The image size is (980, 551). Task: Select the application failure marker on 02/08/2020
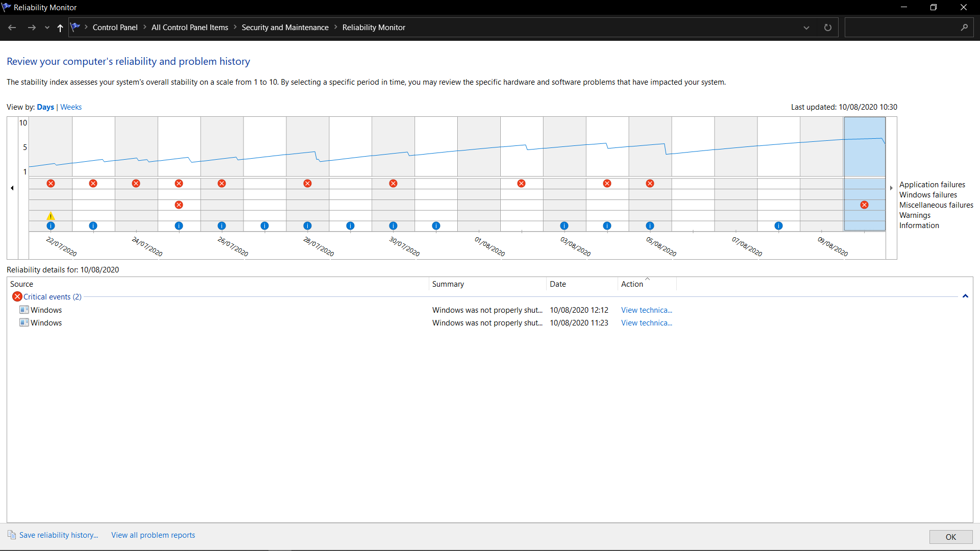(521, 183)
